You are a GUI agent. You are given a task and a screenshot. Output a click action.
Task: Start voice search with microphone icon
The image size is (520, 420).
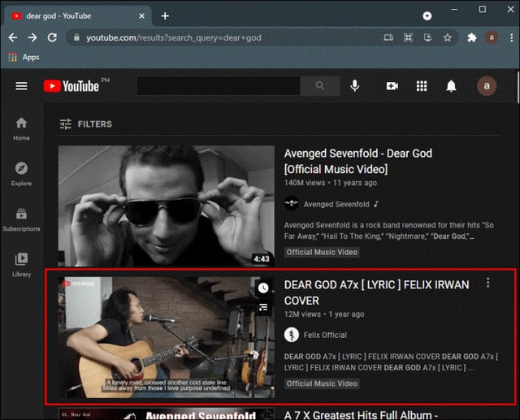pyautogui.click(x=354, y=86)
